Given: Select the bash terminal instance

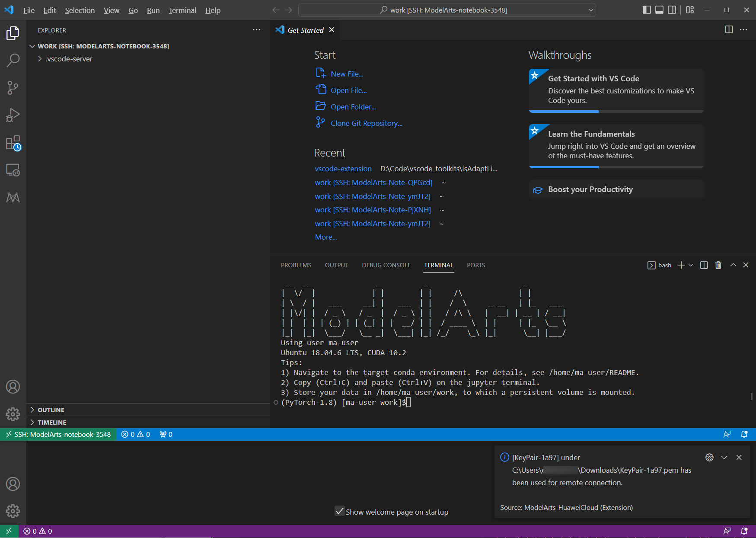Looking at the screenshot, I should pyautogui.click(x=659, y=265).
